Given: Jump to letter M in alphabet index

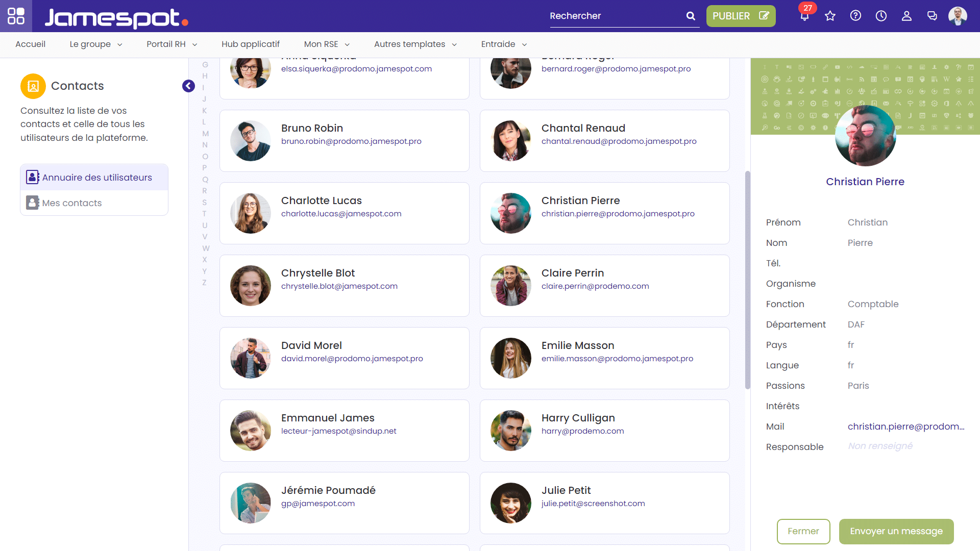Looking at the screenshot, I should (205, 134).
